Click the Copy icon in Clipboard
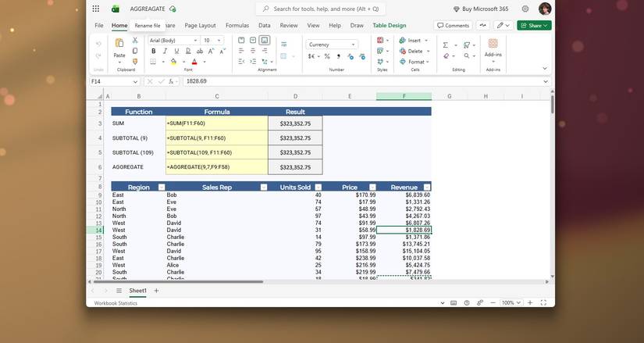Viewport: 644px width, 343px height. [135, 51]
